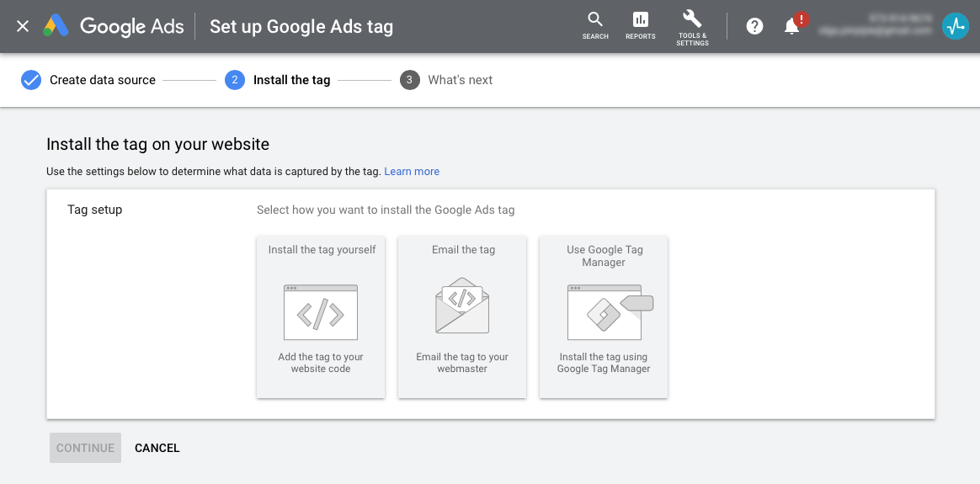The height and width of the screenshot is (484, 980).
Task: Choose Use Google Tag Manager card title
Action: point(605,256)
